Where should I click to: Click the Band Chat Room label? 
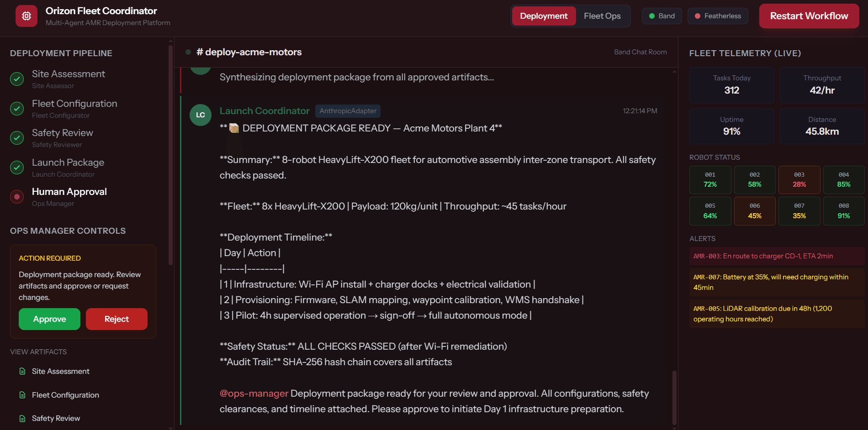pyautogui.click(x=640, y=52)
